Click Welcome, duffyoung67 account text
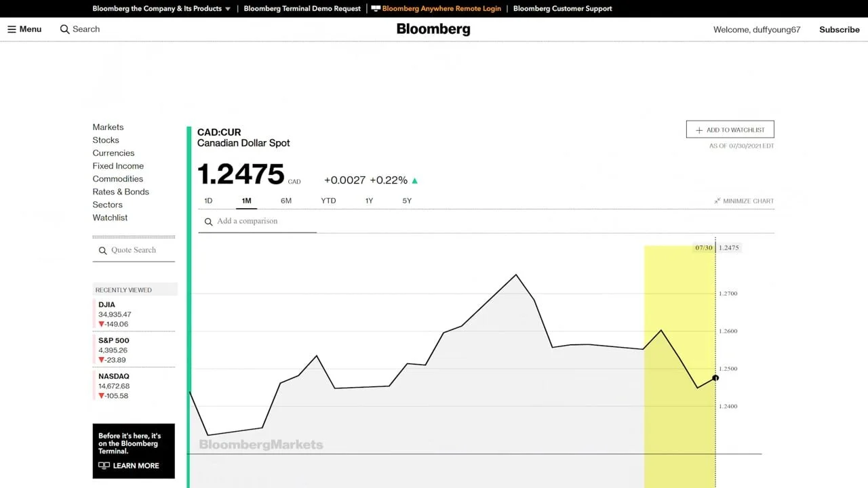The height and width of the screenshot is (488, 868). tap(757, 30)
